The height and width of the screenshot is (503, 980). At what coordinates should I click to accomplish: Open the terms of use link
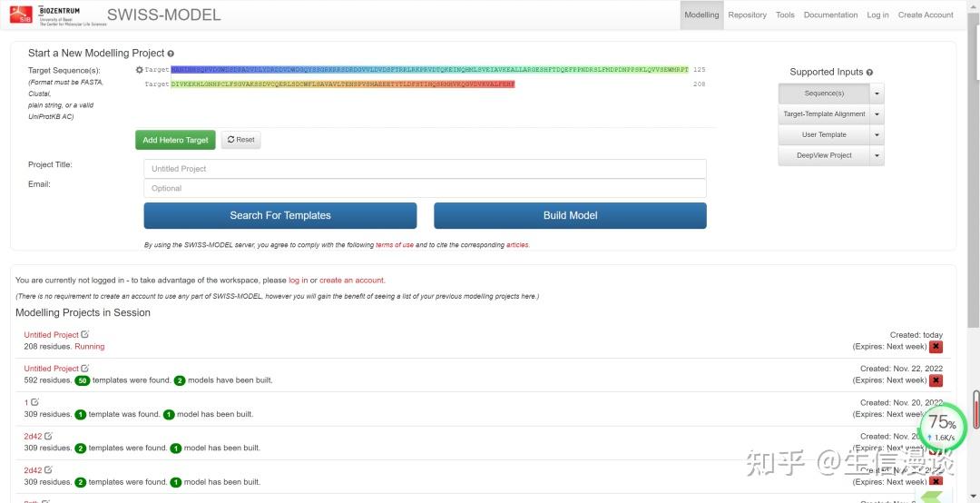coord(395,245)
